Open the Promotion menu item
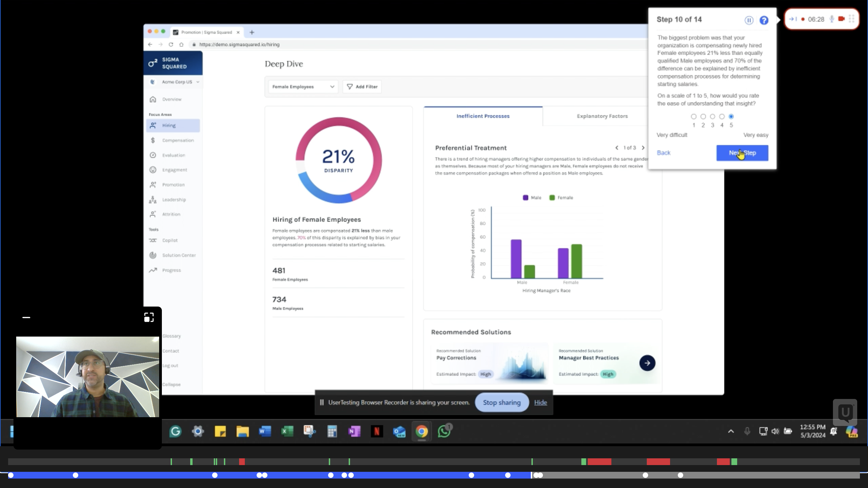Viewport: 868px width, 488px height. tap(173, 185)
